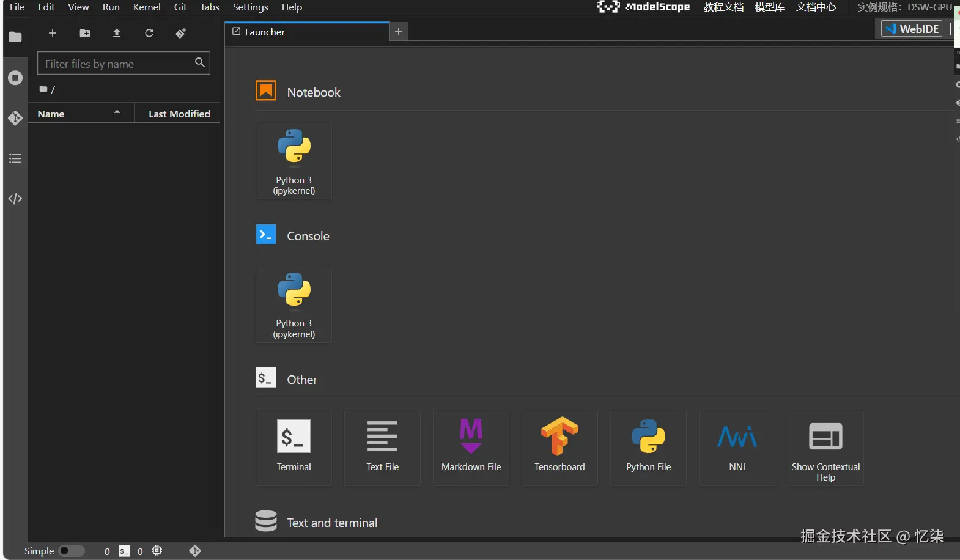The image size is (960, 560).
Task: Focus the Filter files by name field
Action: pos(124,63)
